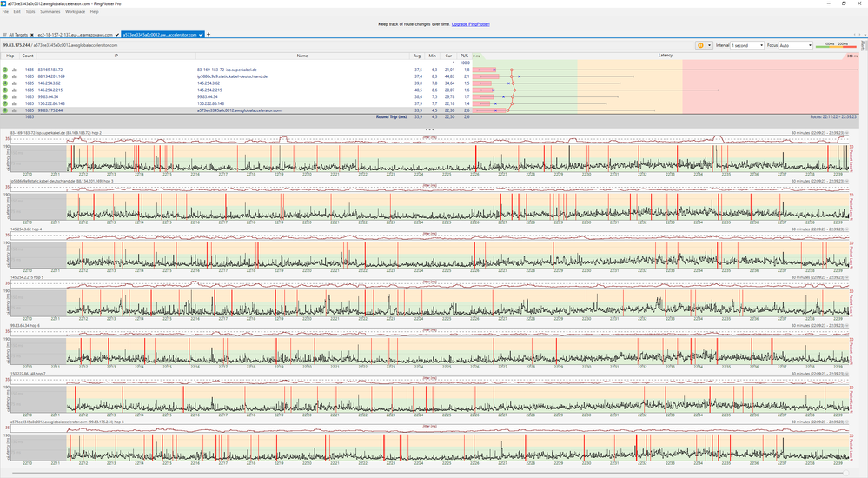Toggle graph icon for hop 99.83.175.244
This screenshot has height=478, width=868.
14,110
